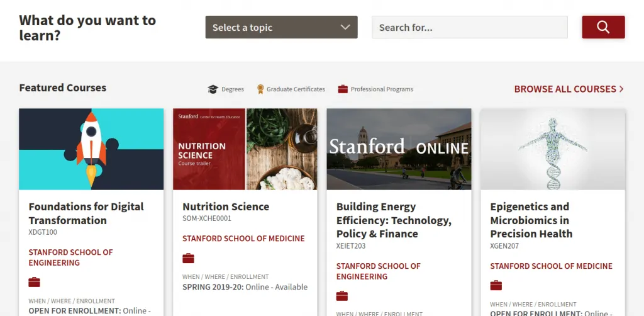Click the text SPRING 2019-20: Online - Available

point(245,287)
